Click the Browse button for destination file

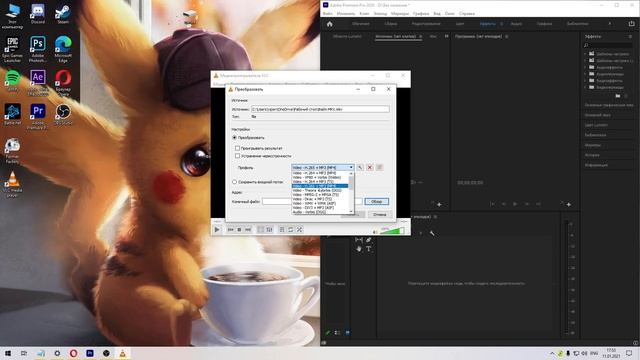[x=377, y=202]
